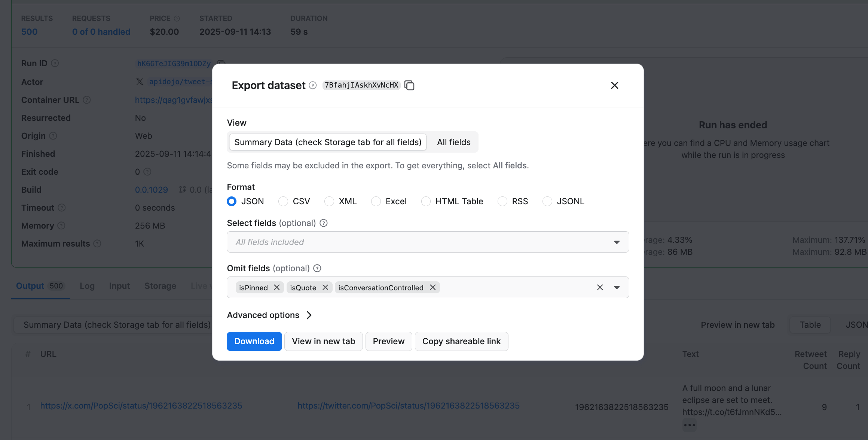Image resolution: width=868 pixels, height=440 pixels.
Task: Remove isQuote from omitted fields
Action: [x=325, y=287]
